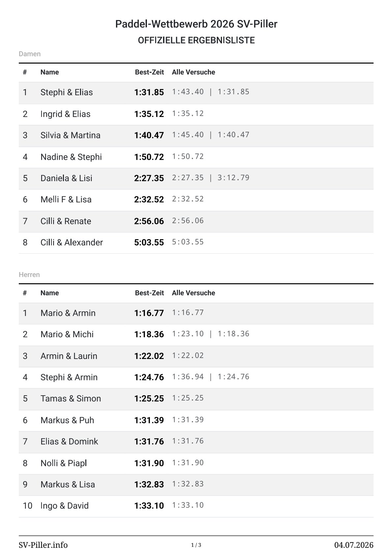Screen dimensions: 392x554
Task: Select the Nolli & Piapl row
Action: [196, 463]
